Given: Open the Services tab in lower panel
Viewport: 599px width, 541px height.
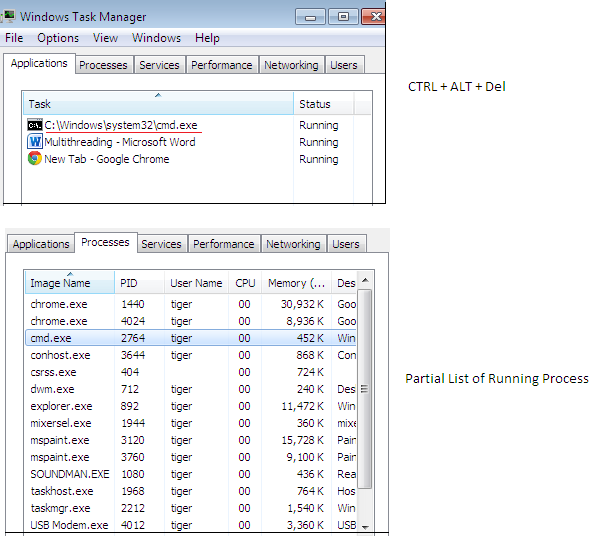Looking at the screenshot, I should [161, 244].
